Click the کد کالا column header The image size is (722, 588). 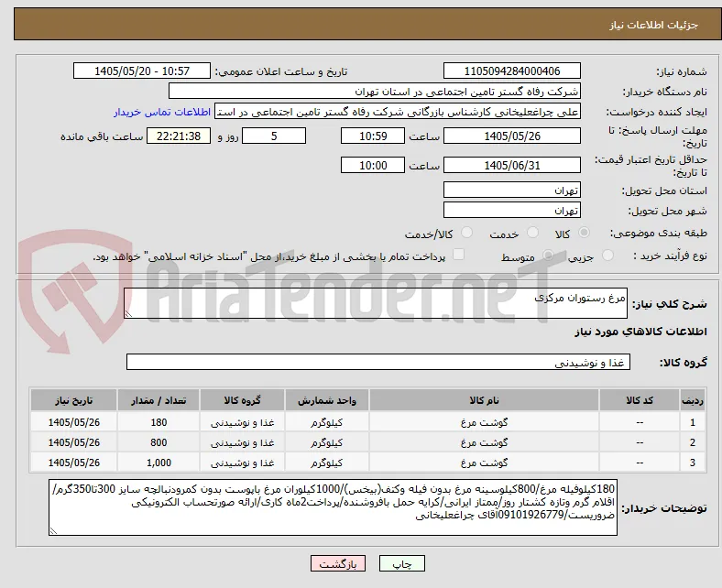[x=640, y=400]
